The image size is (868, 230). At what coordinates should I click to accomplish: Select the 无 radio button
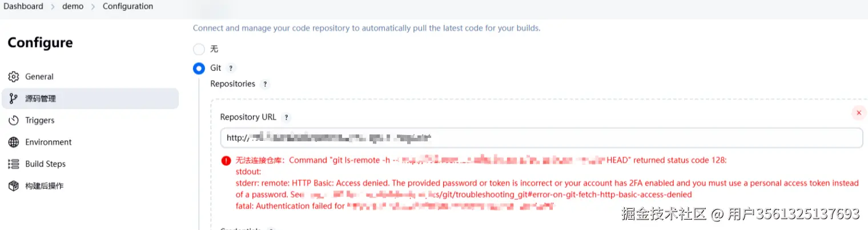pyautogui.click(x=199, y=49)
